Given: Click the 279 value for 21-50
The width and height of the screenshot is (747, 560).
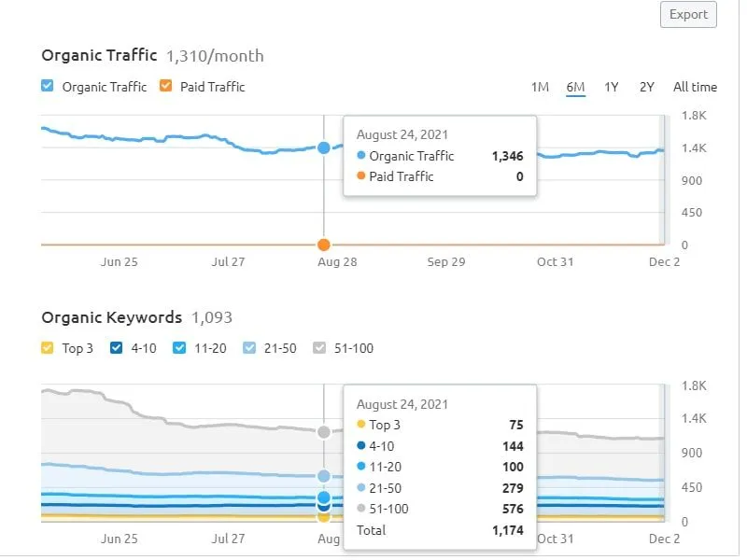Looking at the screenshot, I should click(513, 488).
